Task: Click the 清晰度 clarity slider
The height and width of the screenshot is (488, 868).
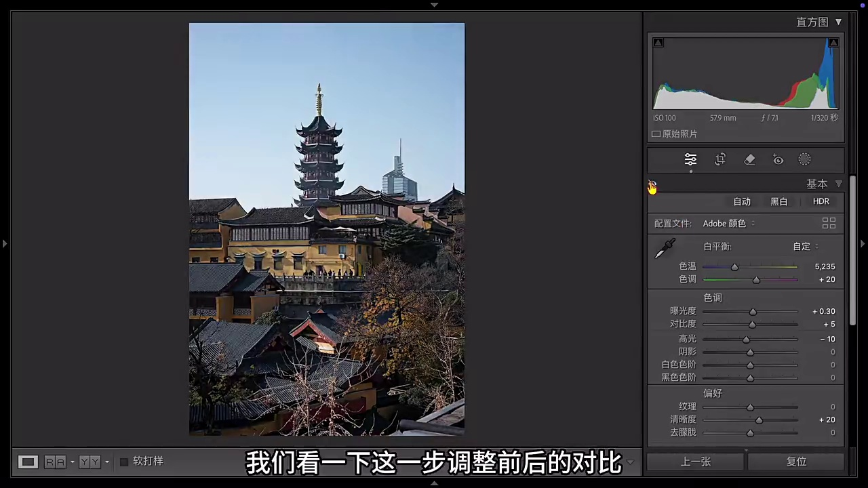Action: click(750, 420)
